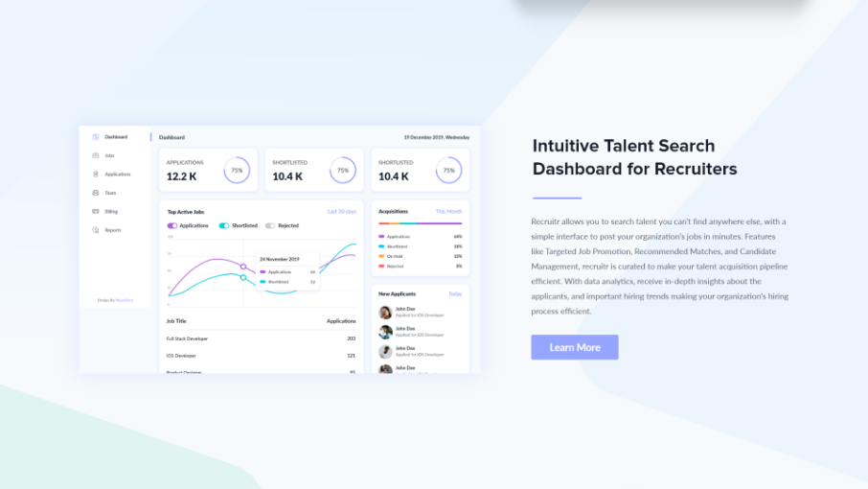
Task: Select the cyan Shortlisted point on chart
Action: tap(243, 277)
